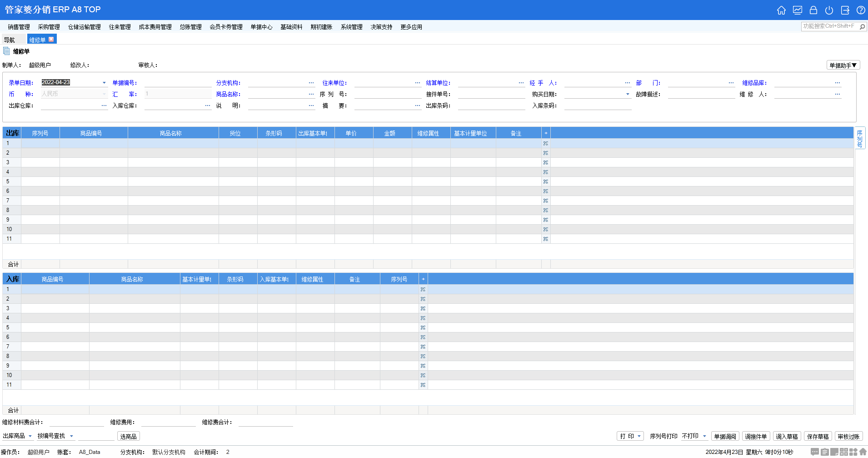Go to the home page icon
Image resolution: width=868 pixels, height=458 pixels.
pos(781,10)
